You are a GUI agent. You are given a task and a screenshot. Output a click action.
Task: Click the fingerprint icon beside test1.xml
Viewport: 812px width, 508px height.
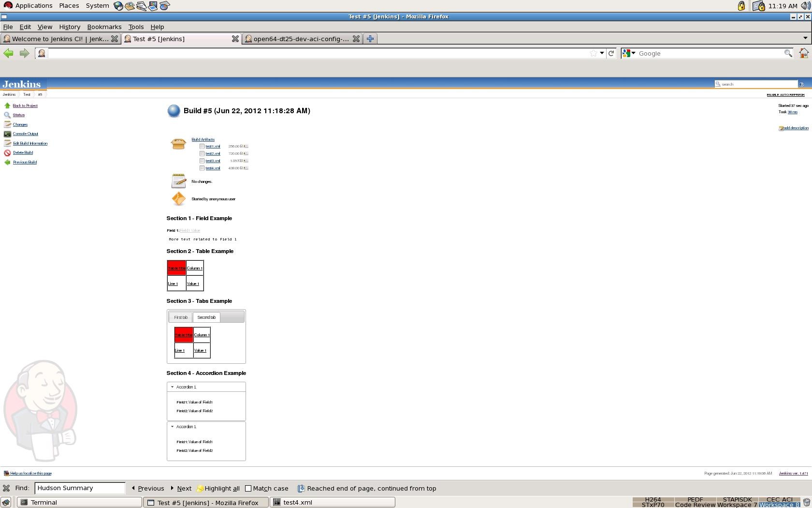coord(246,146)
